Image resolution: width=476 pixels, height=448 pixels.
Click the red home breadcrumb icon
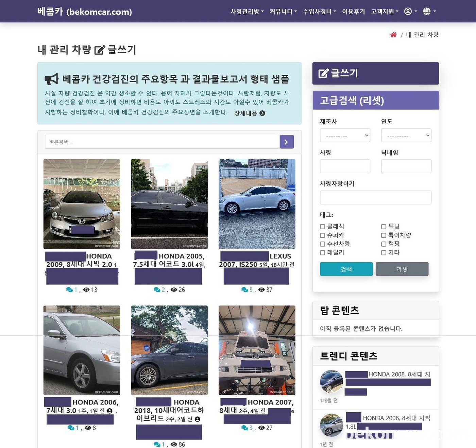tap(393, 35)
